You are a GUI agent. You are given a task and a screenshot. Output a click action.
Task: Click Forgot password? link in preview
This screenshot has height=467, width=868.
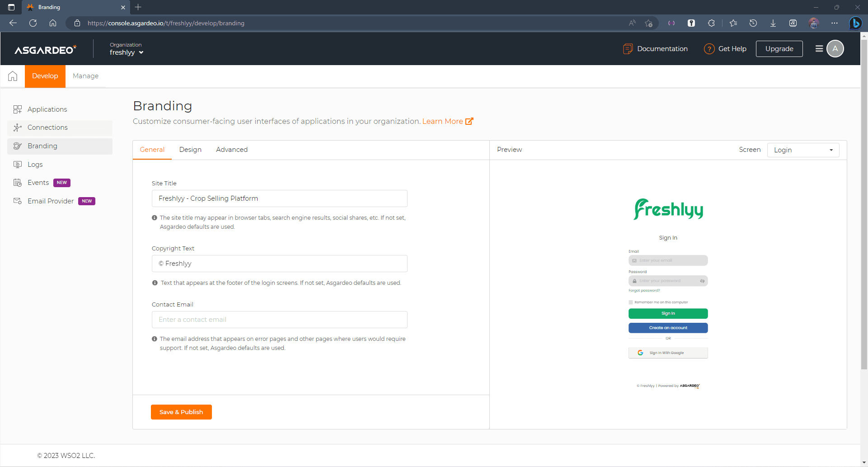(644, 291)
